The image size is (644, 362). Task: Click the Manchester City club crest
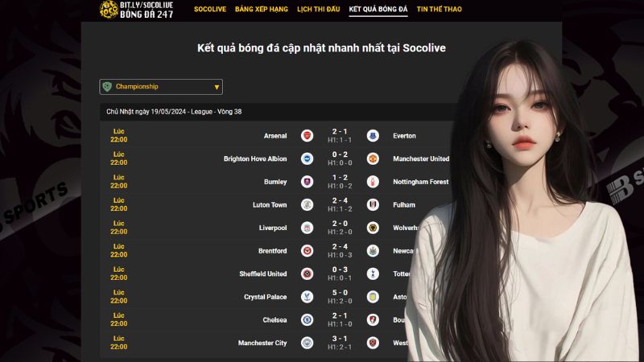307,343
